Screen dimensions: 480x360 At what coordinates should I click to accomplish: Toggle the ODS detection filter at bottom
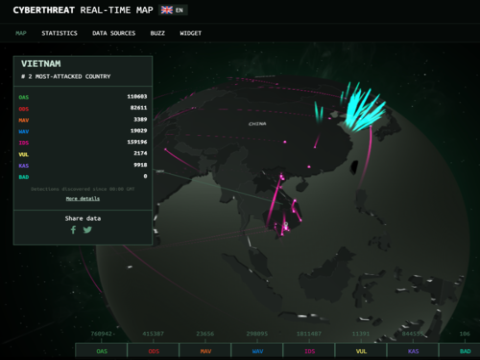(x=154, y=351)
